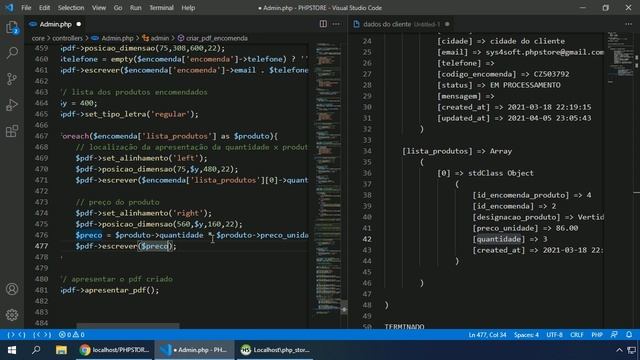Screen dimensions: 640x360
Task: Click the apresentar_pdf() call on line 481
Action: tap(122, 290)
